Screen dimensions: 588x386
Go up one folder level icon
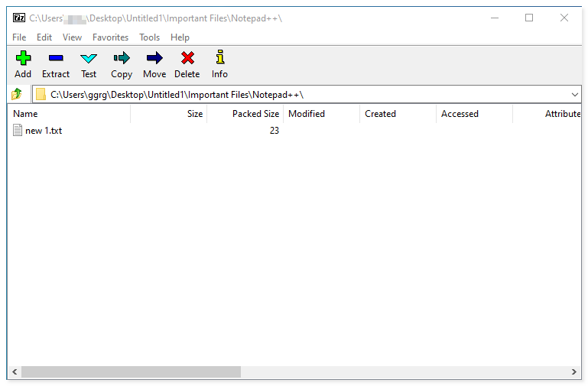17,94
